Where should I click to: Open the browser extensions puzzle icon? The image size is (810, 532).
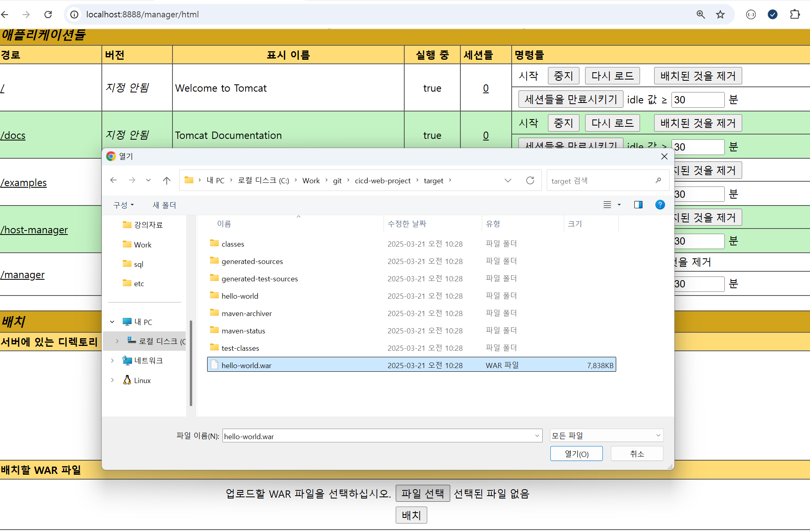795,15
